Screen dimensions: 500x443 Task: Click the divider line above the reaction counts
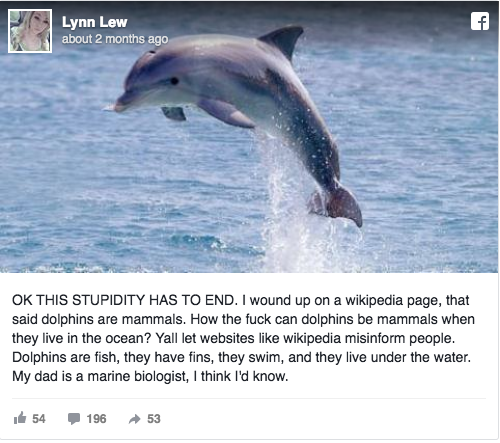point(249,398)
